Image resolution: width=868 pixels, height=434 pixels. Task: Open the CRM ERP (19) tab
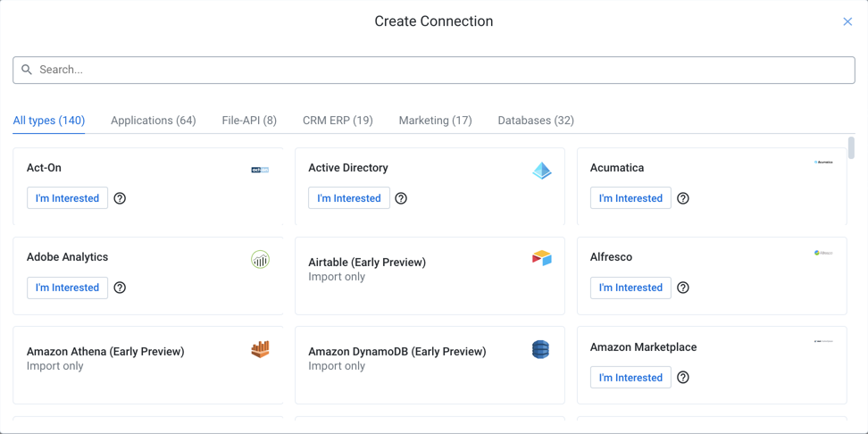[x=338, y=121]
